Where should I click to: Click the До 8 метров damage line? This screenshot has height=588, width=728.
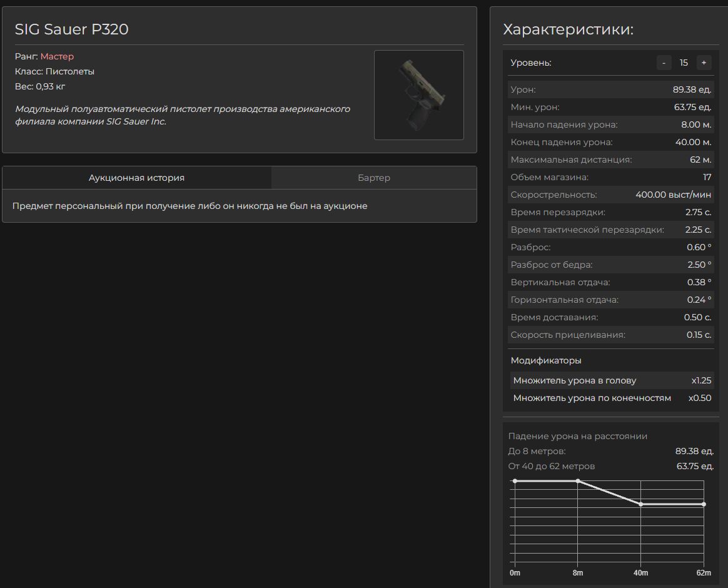click(610, 451)
